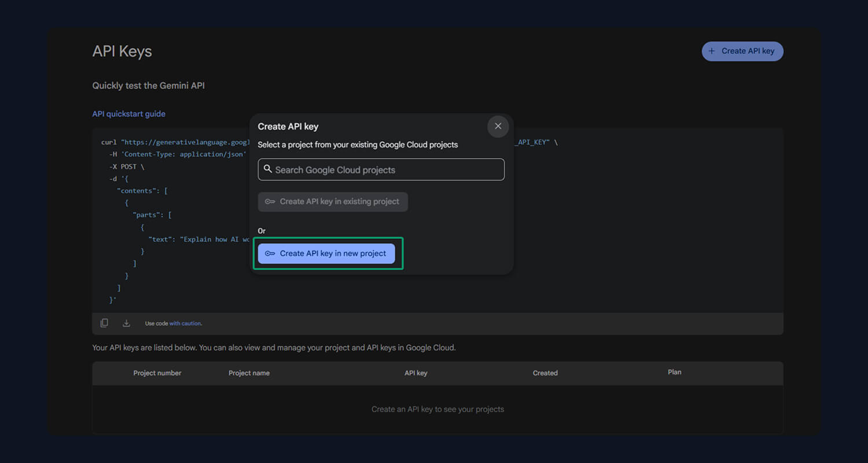This screenshot has width=868, height=463.
Task: Click the Plan column header
Action: tap(674, 372)
